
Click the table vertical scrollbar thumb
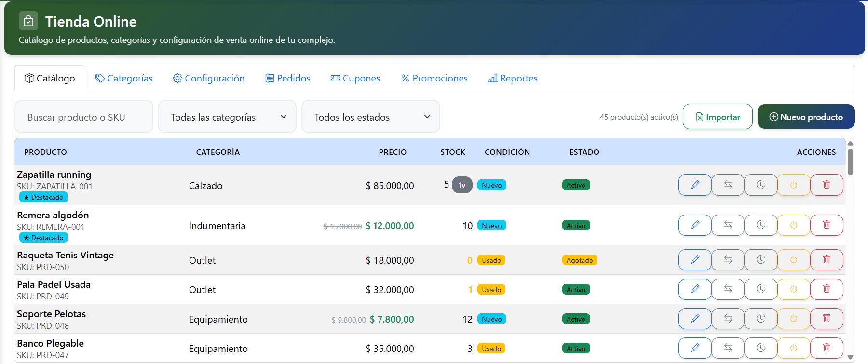(850, 162)
